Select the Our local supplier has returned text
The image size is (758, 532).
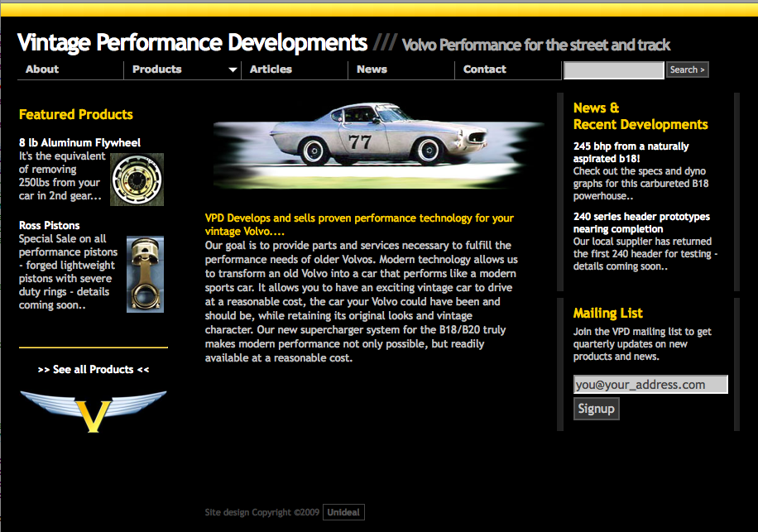(645, 254)
